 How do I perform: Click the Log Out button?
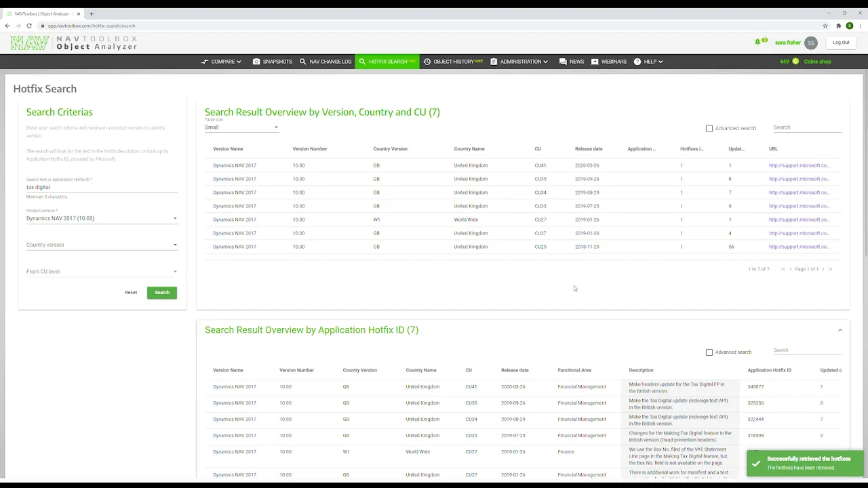841,43
